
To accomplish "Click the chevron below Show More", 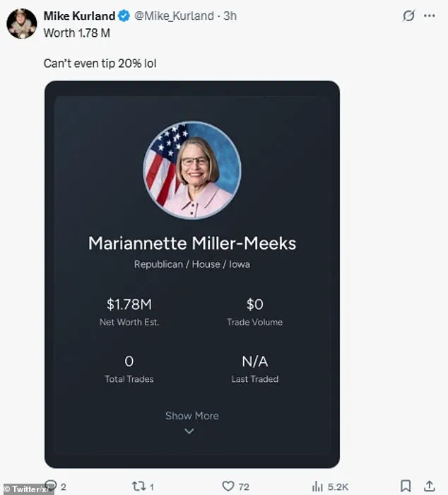I will point(189,431).
